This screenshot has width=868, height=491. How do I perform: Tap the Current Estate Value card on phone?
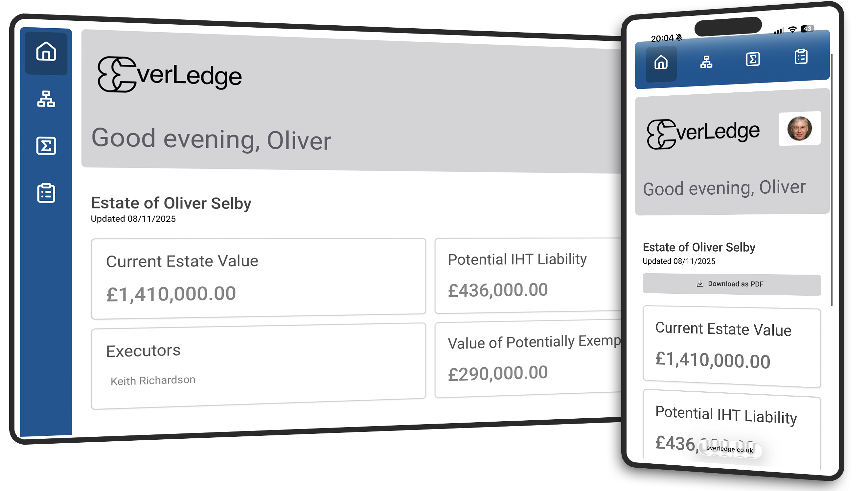(x=732, y=347)
